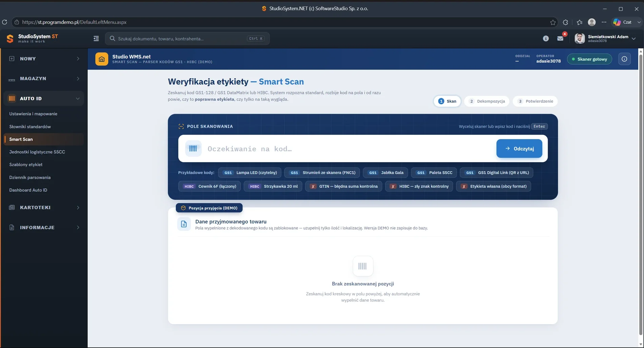Open the browser profile icon
The height and width of the screenshot is (348, 644).
[x=592, y=22]
